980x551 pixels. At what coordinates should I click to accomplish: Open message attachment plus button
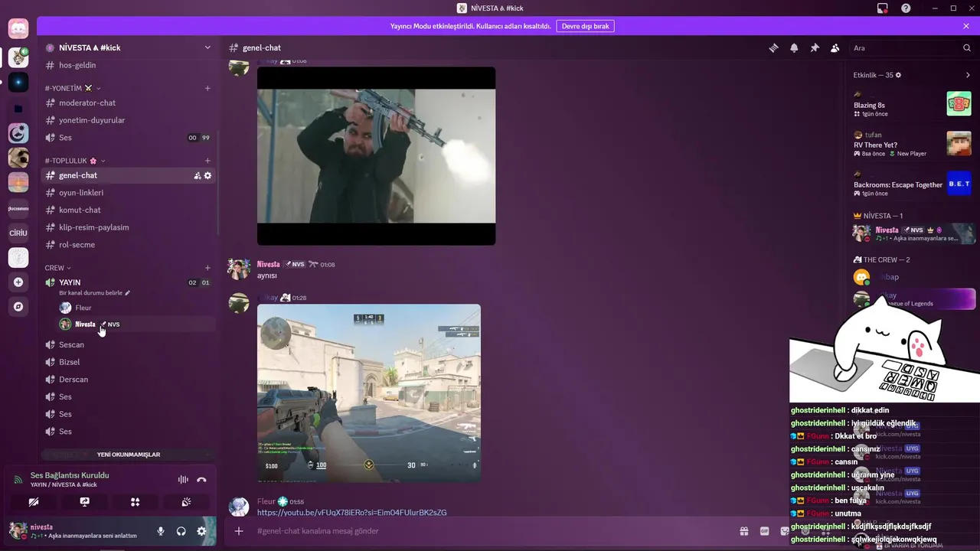point(239,531)
